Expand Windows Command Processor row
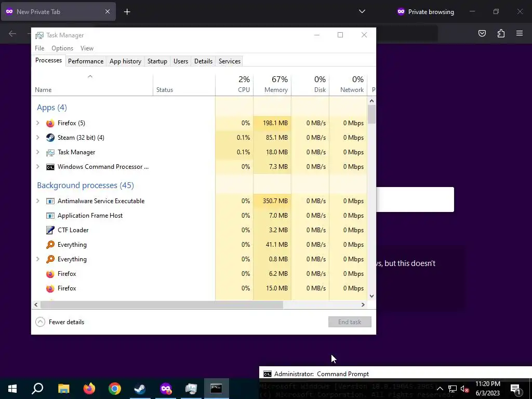 [37, 167]
